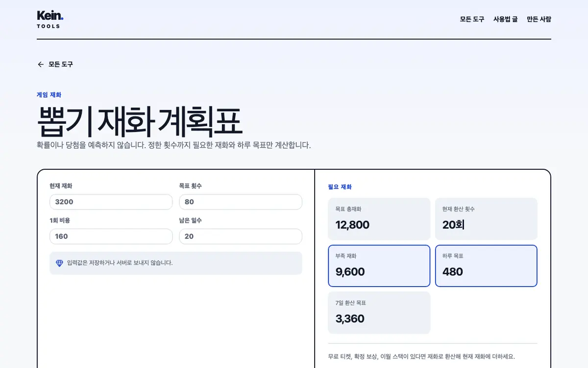
Task: Click the 필요 재화 section heading
Action: point(340,187)
